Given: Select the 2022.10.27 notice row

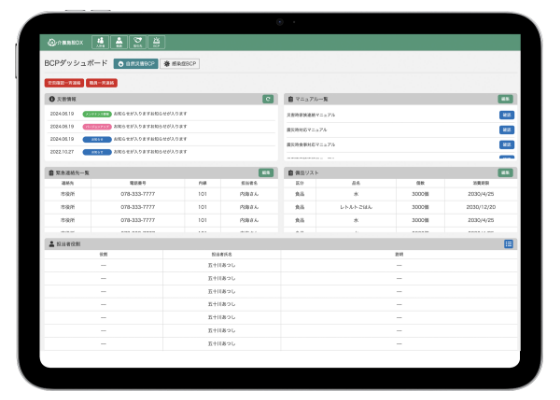Looking at the screenshot, I should point(161,152).
